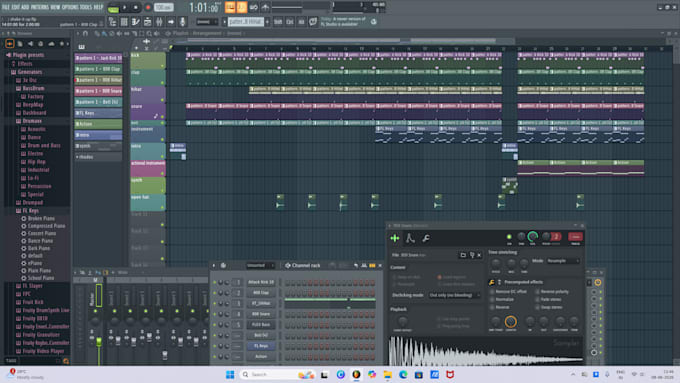Toggle the first orange metronome button
Image resolution: width=680 pixels, height=383 pixels.
(230, 7)
